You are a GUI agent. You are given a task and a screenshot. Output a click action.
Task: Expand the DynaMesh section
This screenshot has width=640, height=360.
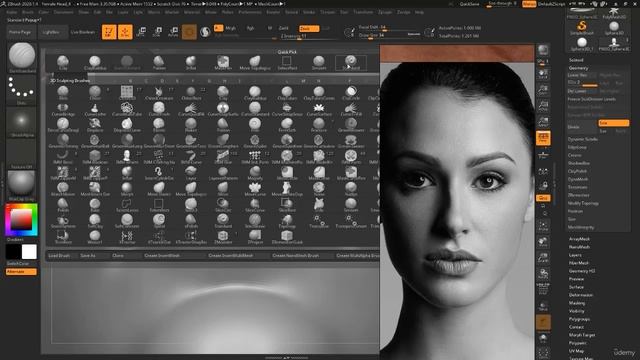click(x=578, y=179)
